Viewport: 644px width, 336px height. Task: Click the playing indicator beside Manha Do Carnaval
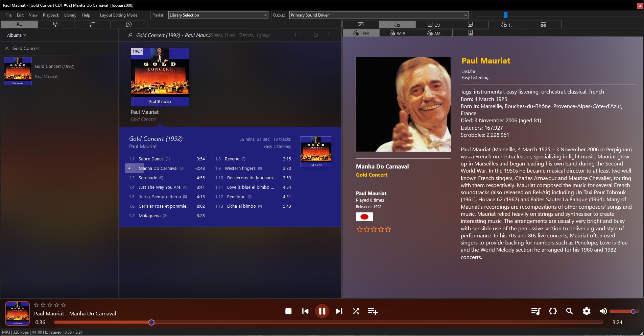(129, 168)
